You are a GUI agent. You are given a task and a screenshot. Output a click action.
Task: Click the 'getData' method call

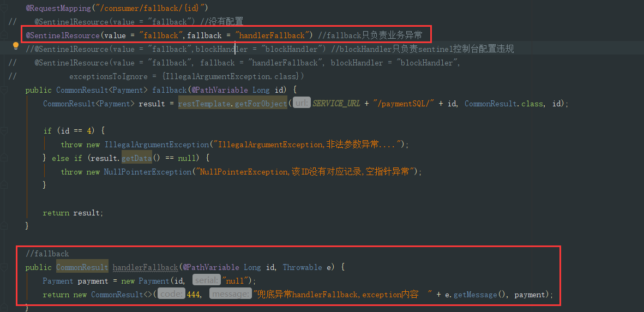coord(137,158)
